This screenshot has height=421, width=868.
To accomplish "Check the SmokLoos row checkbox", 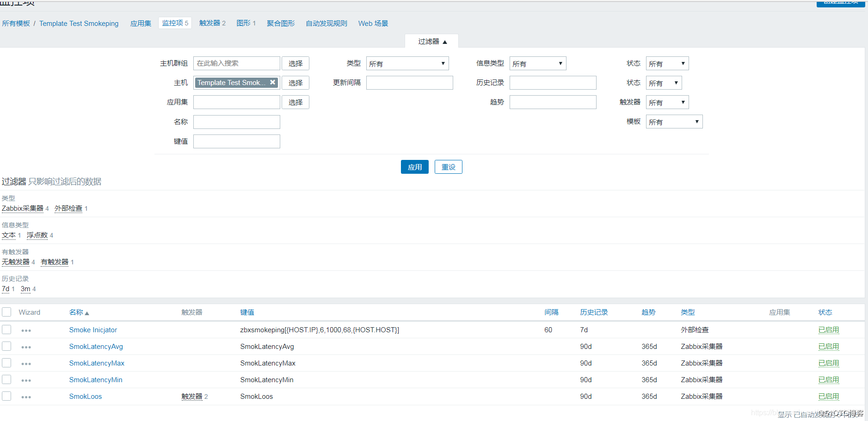I will [x=6, y=396].
